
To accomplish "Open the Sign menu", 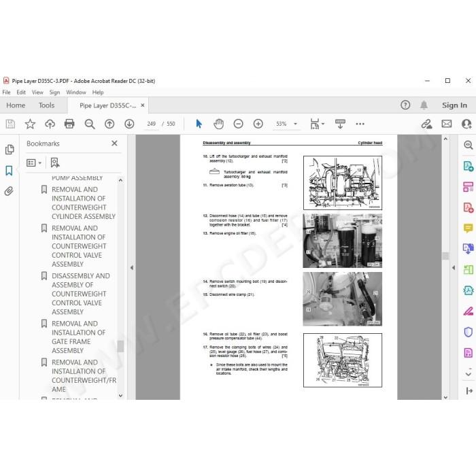I will pyautogui.click(x=54, y=92).
